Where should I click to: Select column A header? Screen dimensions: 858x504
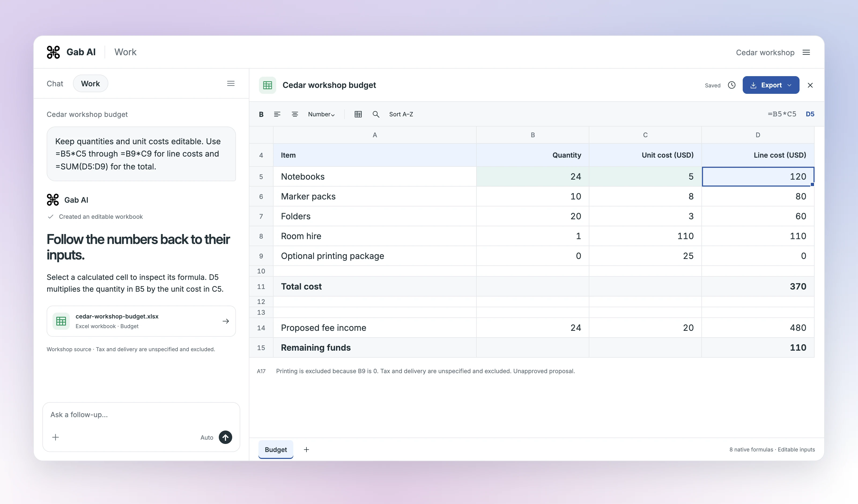point(375,135)
